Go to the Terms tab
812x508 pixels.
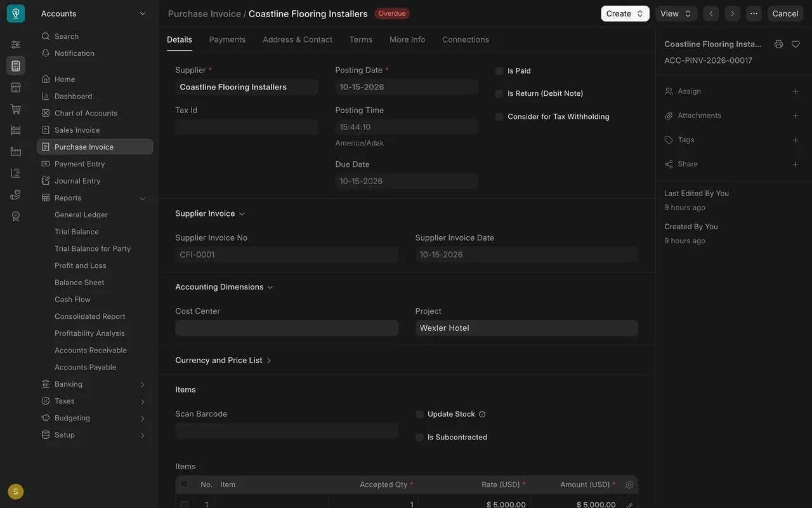[x=361, y=39]
